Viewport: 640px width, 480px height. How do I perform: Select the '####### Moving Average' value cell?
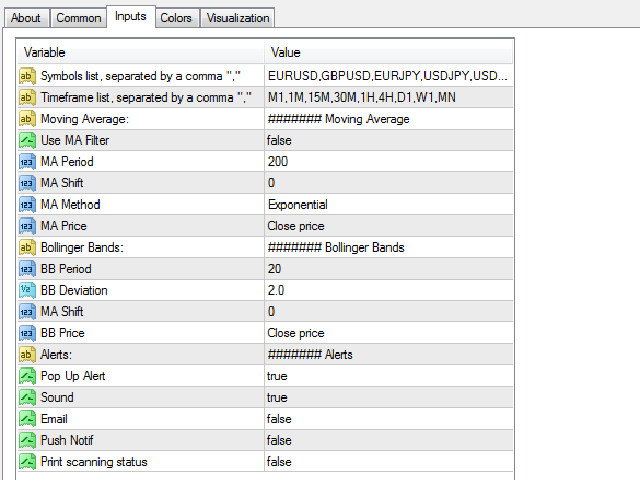click(x=389, y=119)
